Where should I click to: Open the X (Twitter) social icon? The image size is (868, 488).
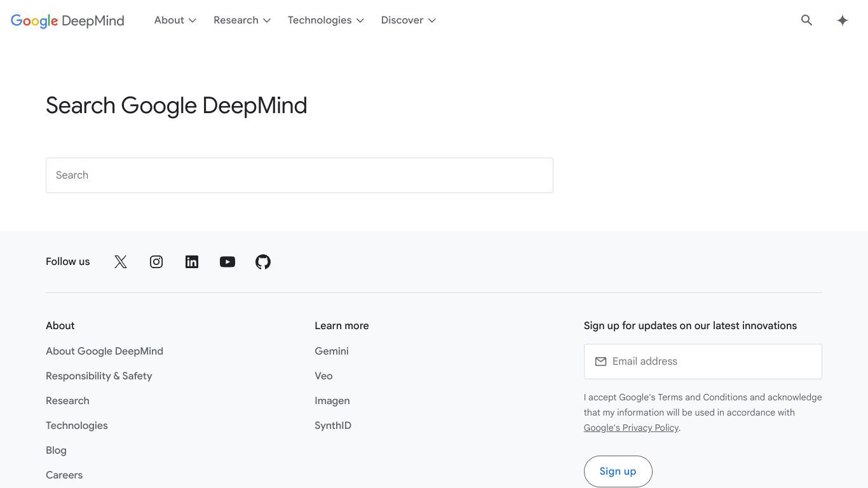point(121,262)
